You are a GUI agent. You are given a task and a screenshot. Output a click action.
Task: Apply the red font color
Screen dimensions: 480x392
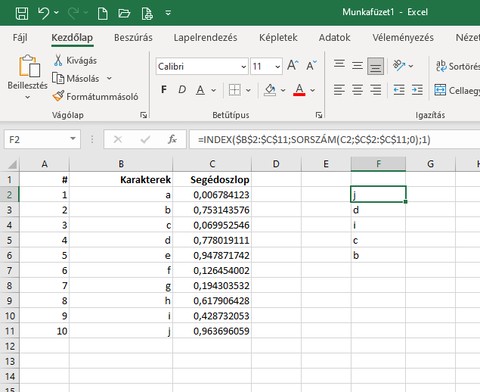click(299, 90)
